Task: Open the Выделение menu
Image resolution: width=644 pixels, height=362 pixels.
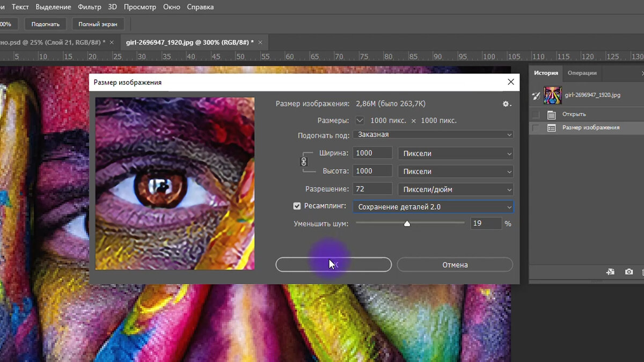Action: [x=53, y=7]
